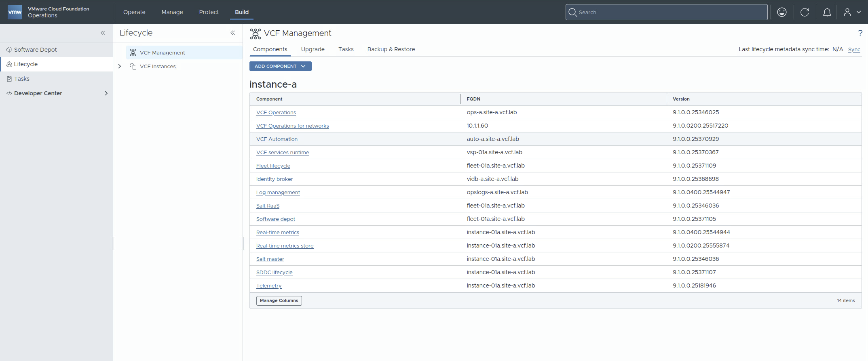
Task: Open the Protect menu
Action: click(x=209, y=12)
